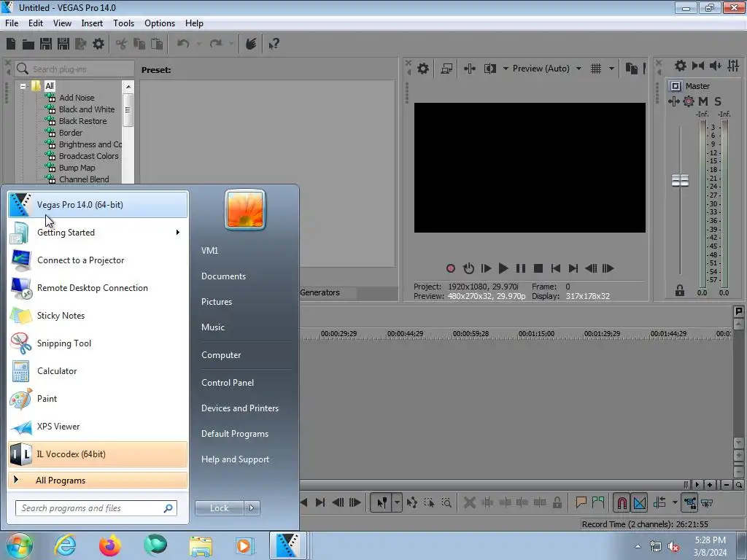Click the Play button in preview transport
Viewport: 747px width, 560px height.
click(x=503, y=268)
